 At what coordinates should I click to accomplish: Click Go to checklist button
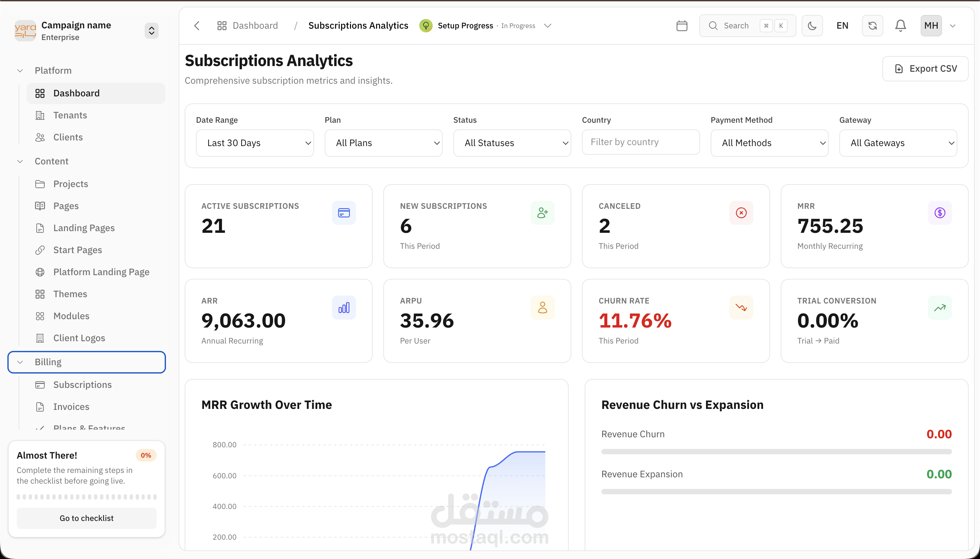pos(87,518)
